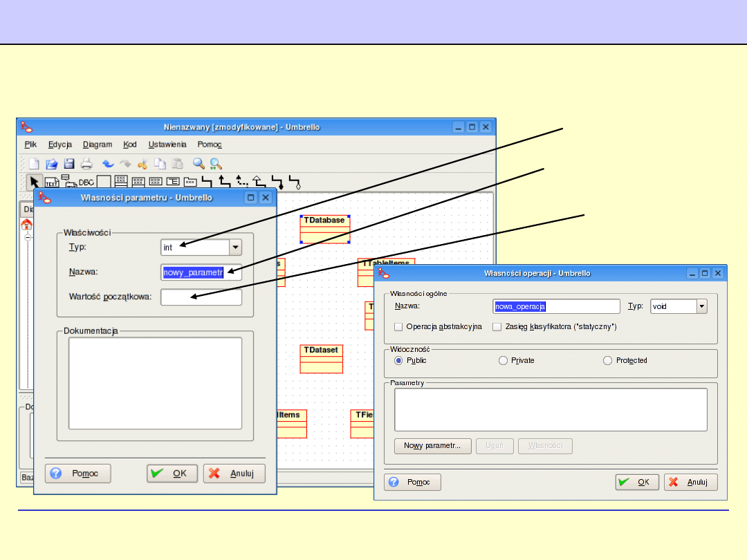Open the Diagram menu

pyautogui.click(x=98, y=144)
